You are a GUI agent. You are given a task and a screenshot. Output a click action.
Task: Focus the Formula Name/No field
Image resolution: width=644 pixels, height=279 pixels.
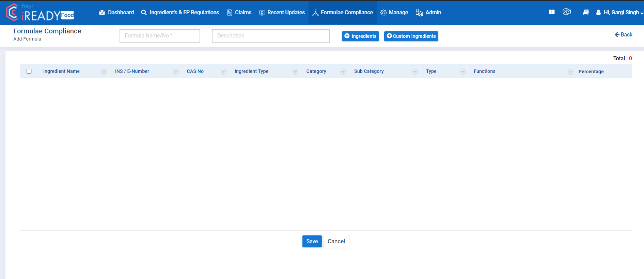(x=160, y=36)
